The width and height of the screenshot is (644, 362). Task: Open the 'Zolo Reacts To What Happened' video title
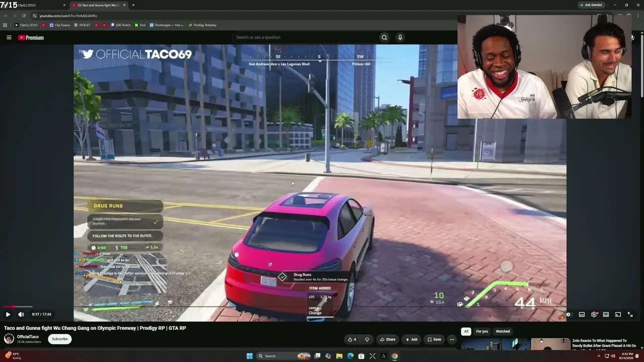coord(604,343)
